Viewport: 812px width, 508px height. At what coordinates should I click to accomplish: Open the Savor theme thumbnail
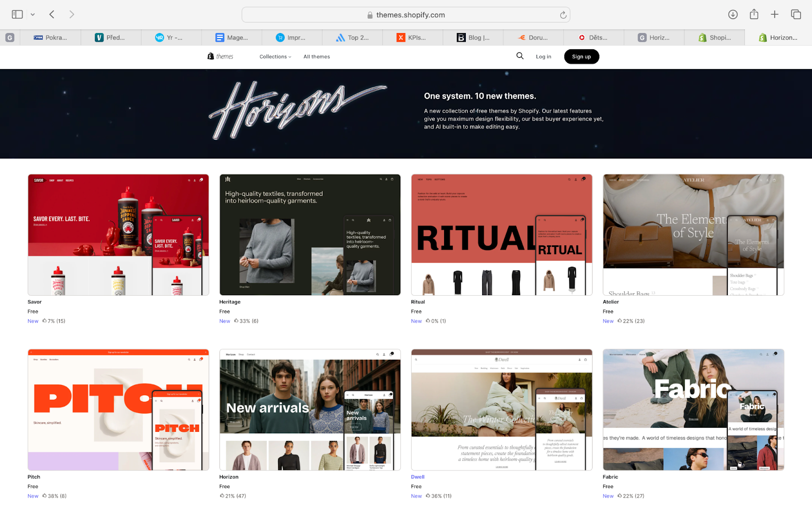[118, 235]
